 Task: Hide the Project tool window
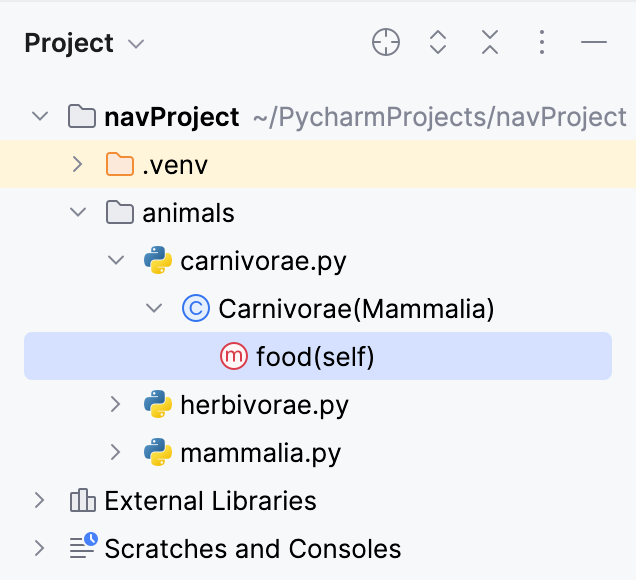(x=594, y=42)
